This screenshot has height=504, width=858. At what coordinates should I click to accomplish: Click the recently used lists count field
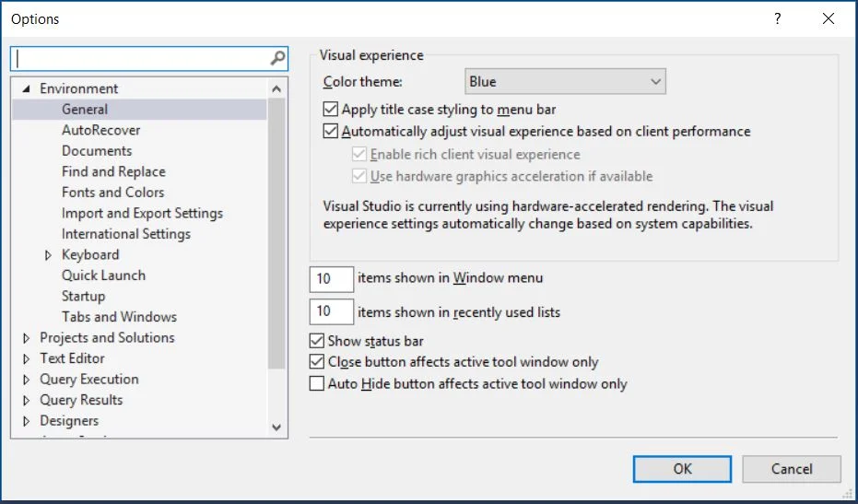click(x=332, y=311)
